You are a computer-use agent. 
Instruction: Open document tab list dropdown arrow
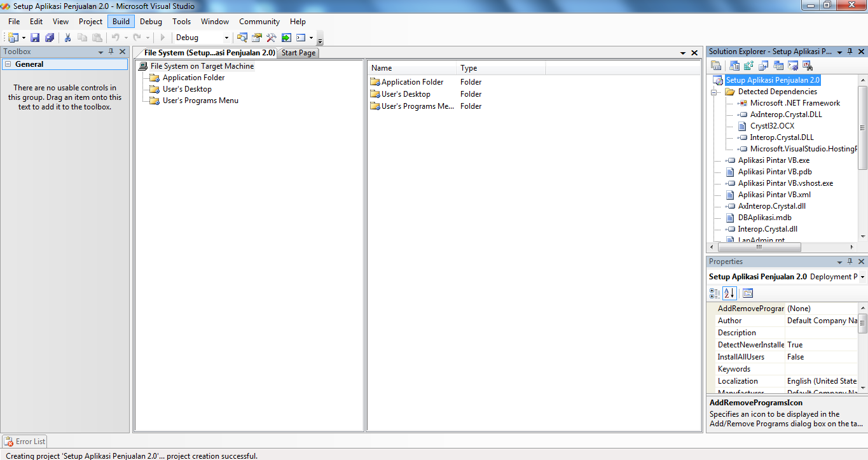point(683,53)
